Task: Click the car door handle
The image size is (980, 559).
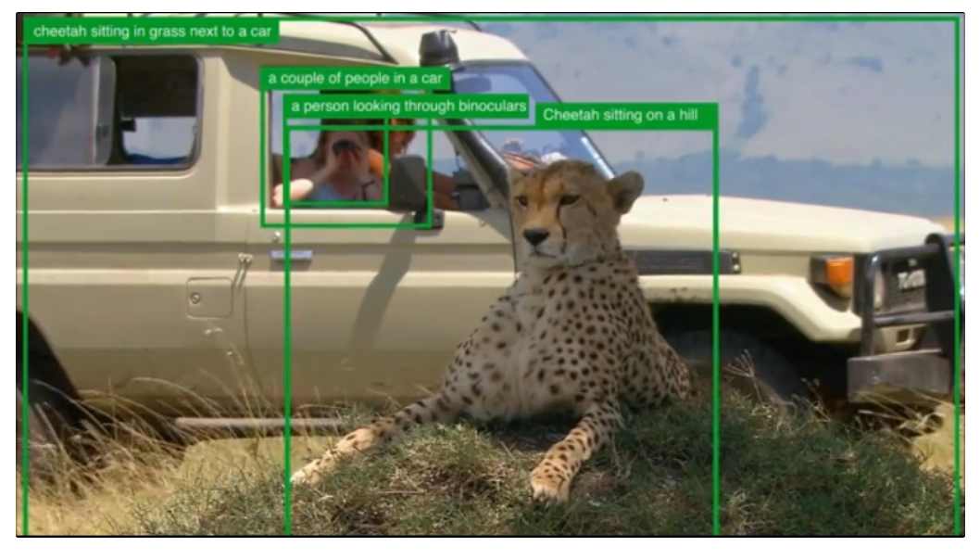Action: coord(291,255)
